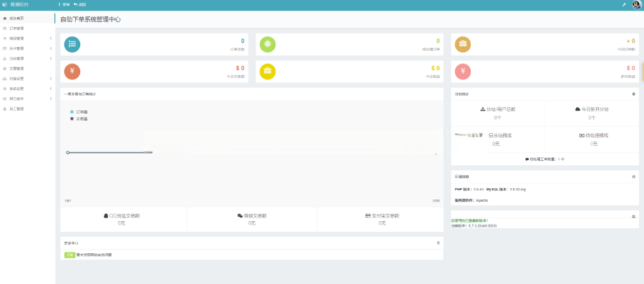Click the wrench icon in top bar
Screen dimensions: 644x284
(x=624, y=4)
